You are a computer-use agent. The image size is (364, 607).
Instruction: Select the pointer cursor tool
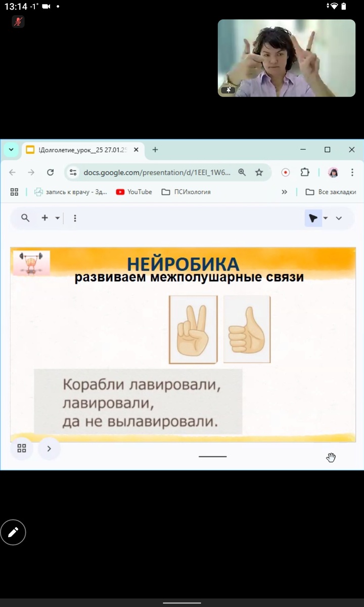point(313,218)
